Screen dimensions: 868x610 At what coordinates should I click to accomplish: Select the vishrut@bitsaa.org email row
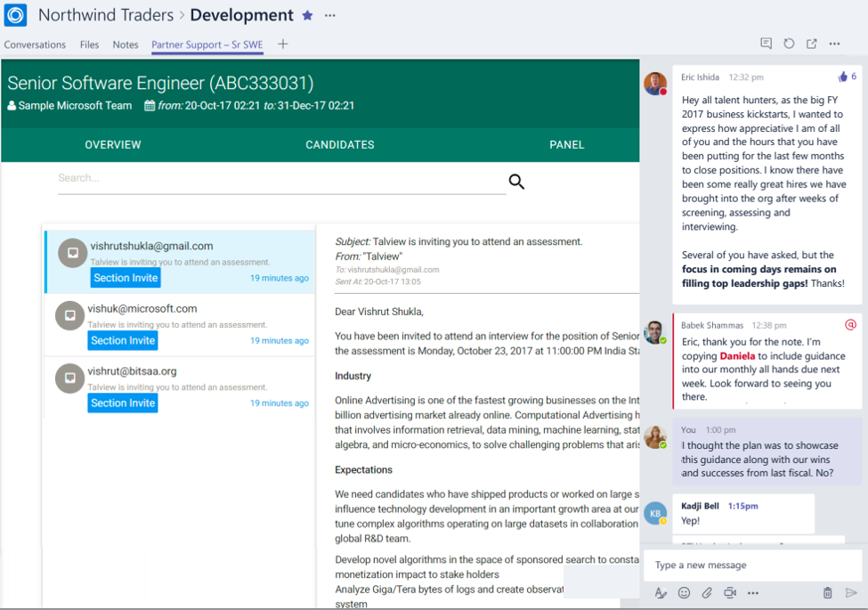click(180, 387)
